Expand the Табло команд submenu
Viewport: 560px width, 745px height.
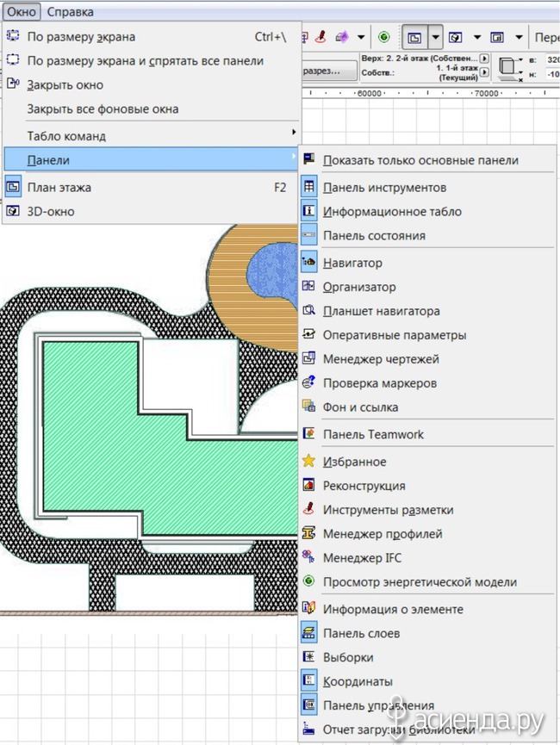(x=152, y=136)
